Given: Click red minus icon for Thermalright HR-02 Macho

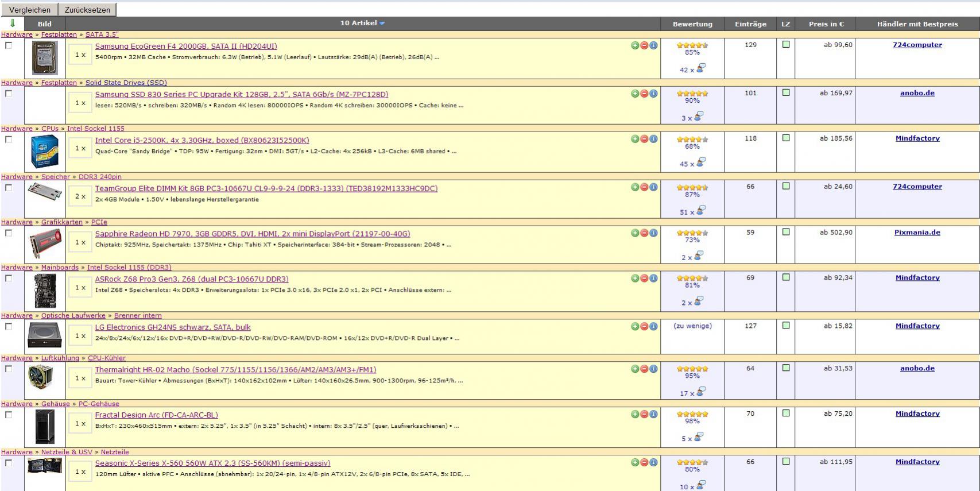Looking at the screenshot, I should [x=644, y=369].
